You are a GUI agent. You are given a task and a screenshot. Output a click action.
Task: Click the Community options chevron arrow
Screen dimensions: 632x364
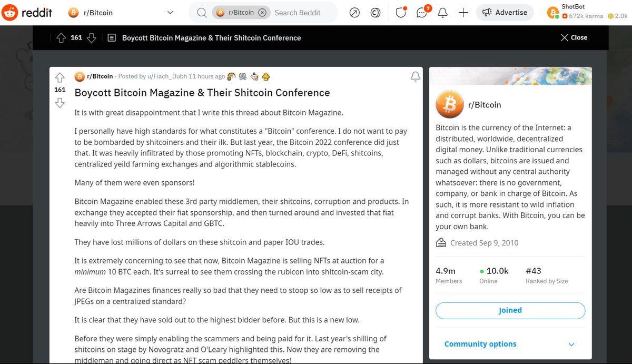click(571, 345)
